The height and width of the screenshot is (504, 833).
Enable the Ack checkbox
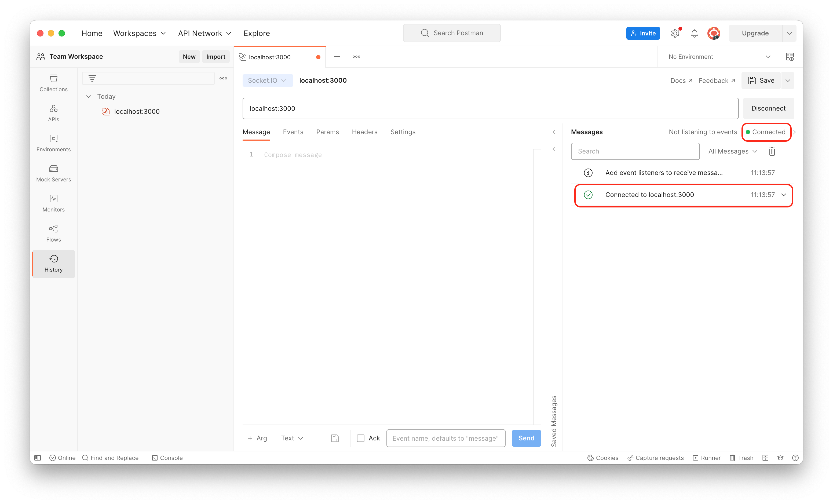(361, 438)
